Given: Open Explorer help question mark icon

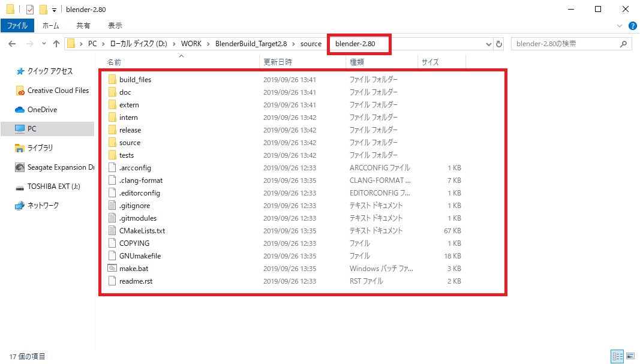Looking at the screenshot, I should coord(633,26).
